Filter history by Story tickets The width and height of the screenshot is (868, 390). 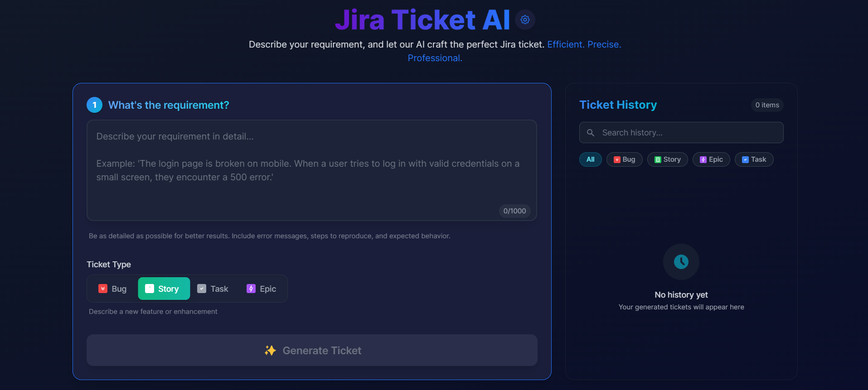click(667, 159)
